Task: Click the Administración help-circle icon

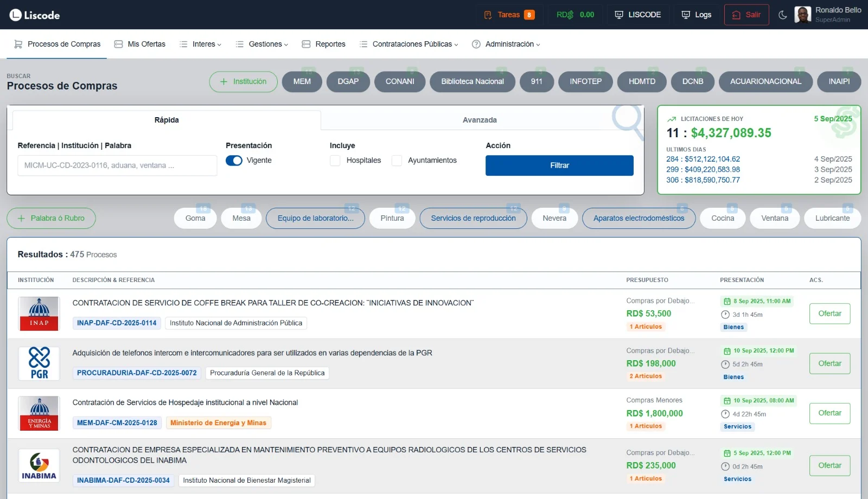Action: pos(476,44)
